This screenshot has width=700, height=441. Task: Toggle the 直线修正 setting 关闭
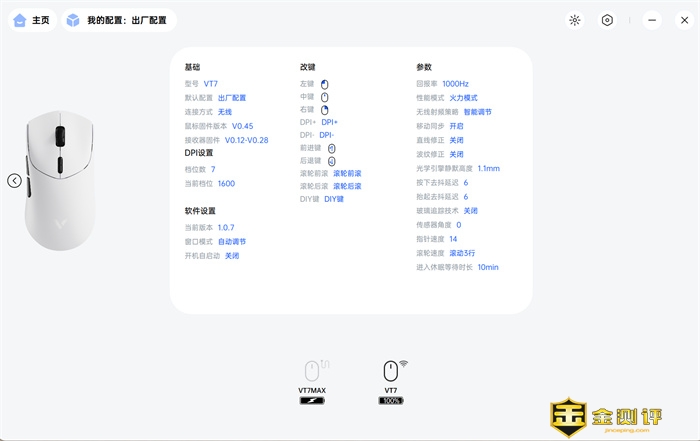(x=456, y=141)
